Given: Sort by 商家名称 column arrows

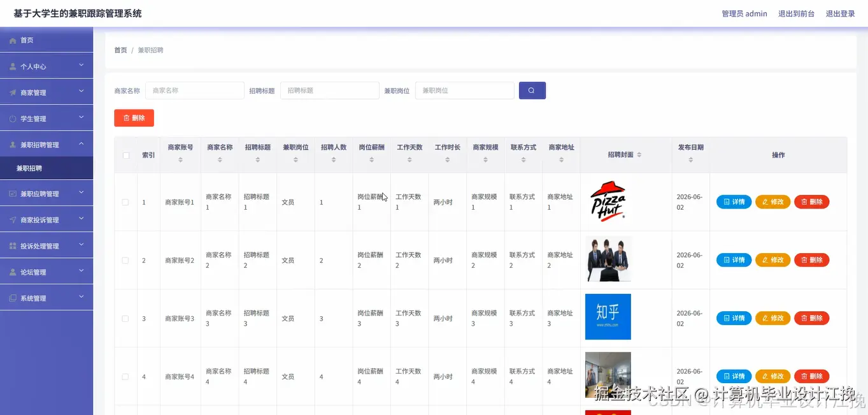Looking at the screenshot, I should point(220,160).
